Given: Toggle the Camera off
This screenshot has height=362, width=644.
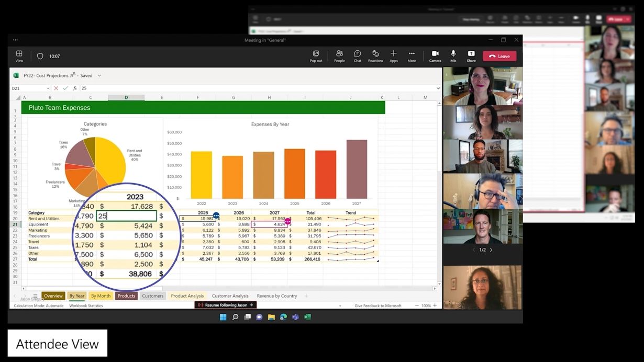Looking at the screenshot, I should click(x=435, y=55).
